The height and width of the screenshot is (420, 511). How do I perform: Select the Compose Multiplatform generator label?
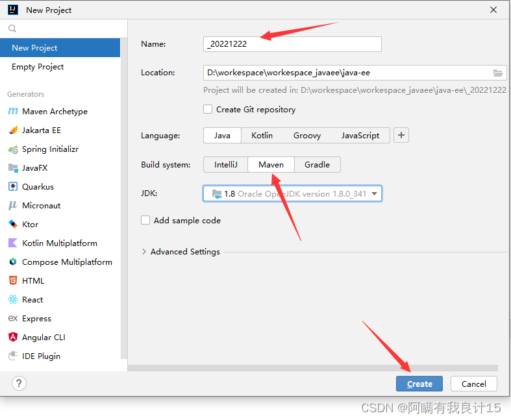67,262
